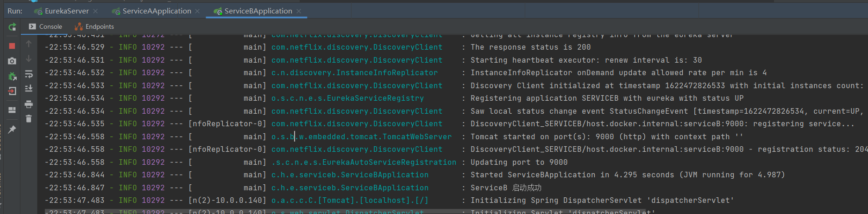Toggle the Pin Tab pushpin icon

(x=12, y=130)
